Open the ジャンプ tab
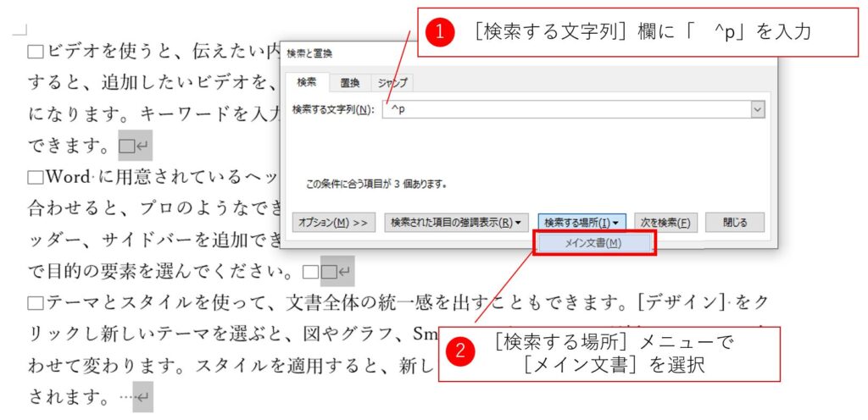The image size is (868, 420). 392,83
